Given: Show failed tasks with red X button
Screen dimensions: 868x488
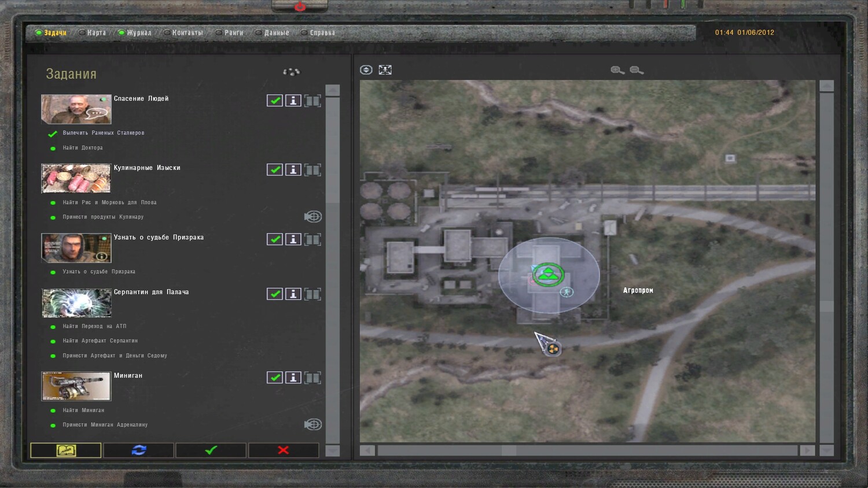Looking at the screenshot, I should [283, 450].
